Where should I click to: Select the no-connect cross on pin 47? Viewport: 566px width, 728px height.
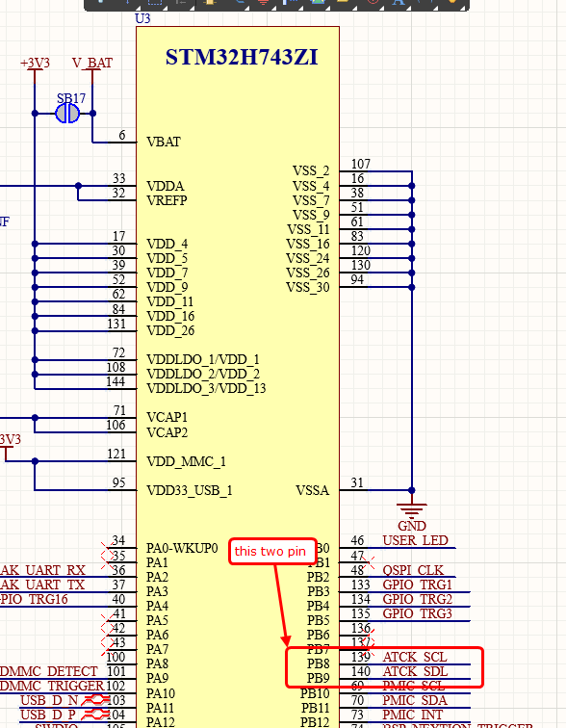[369, 561]
